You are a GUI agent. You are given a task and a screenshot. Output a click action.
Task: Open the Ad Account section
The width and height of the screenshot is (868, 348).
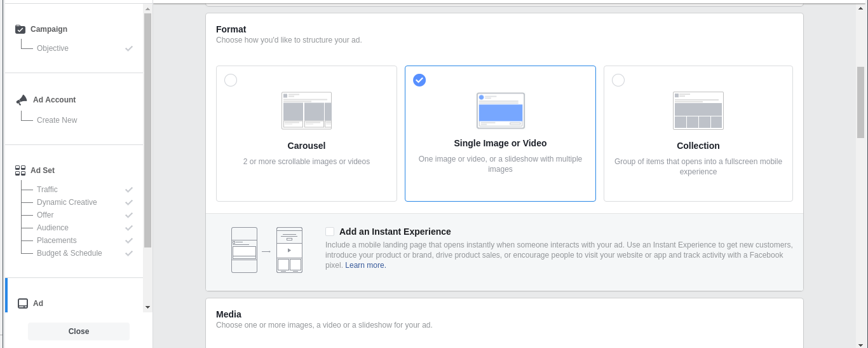(55, 100)
